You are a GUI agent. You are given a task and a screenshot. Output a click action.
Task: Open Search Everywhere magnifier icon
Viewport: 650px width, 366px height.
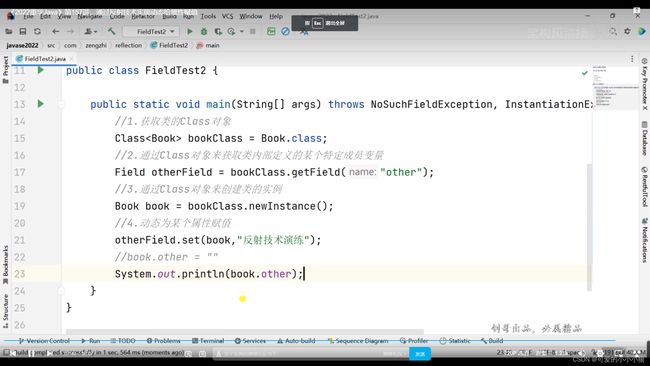(x=613, y=32)
